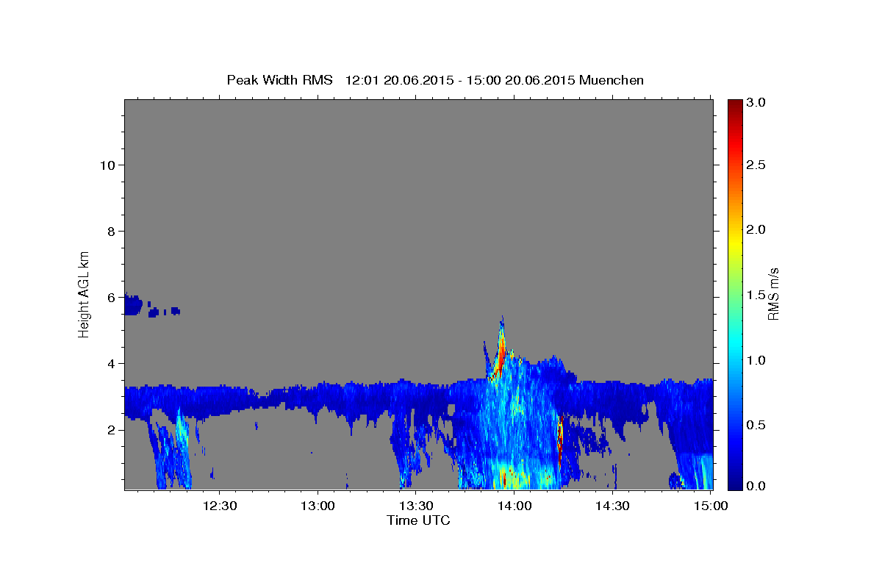Viewport: 882px width, 588px height.
Task: Click the red high-RMS spike near 14:15
Action: click(x=560, y=440)
